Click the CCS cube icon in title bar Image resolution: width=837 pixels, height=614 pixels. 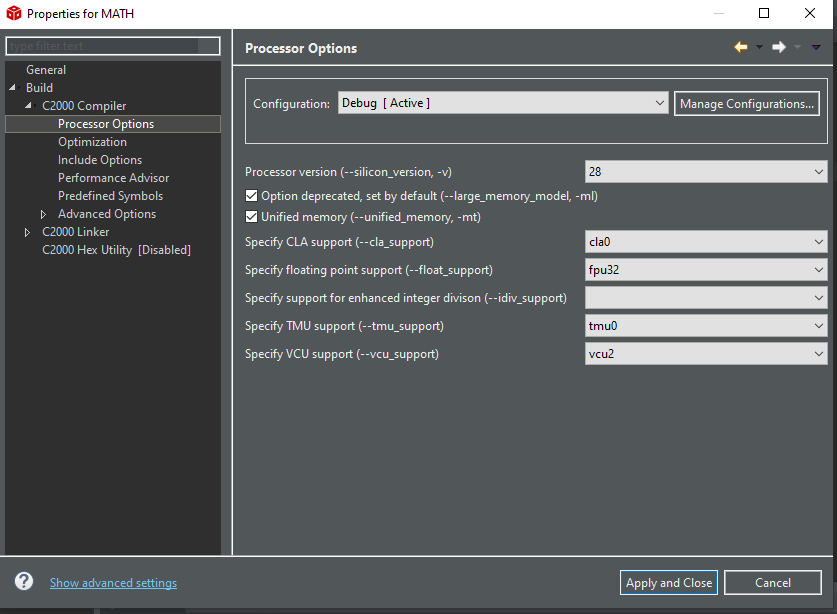pos(13,13)
